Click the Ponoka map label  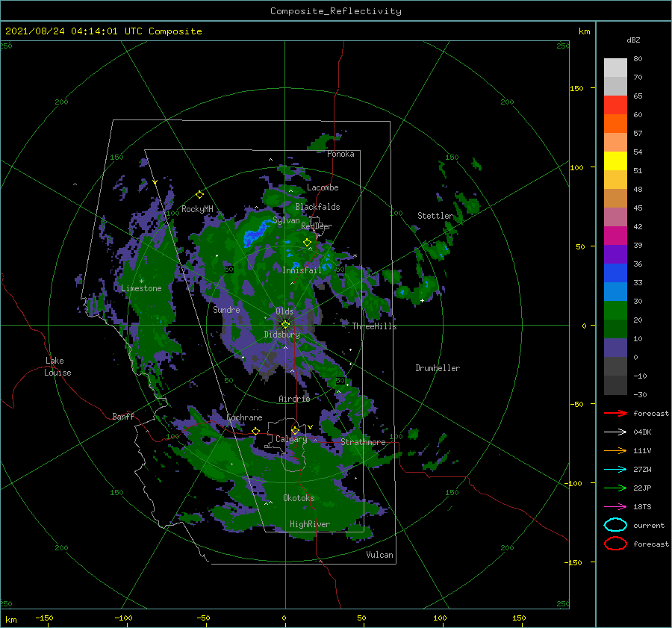pyautogui.click(x=340, y=154)
